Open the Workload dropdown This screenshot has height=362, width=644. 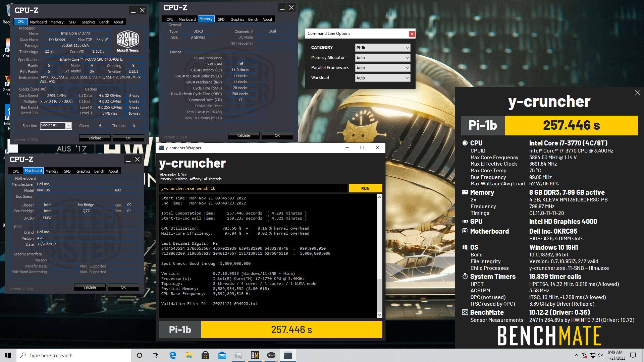coord(383,78)
